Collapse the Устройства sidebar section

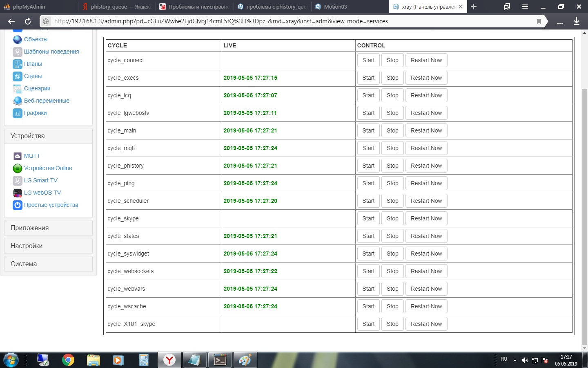[48, 136]
